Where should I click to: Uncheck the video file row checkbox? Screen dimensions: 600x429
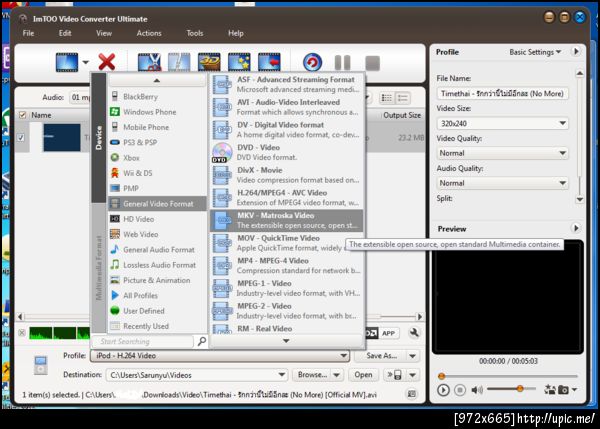point(21,137)
